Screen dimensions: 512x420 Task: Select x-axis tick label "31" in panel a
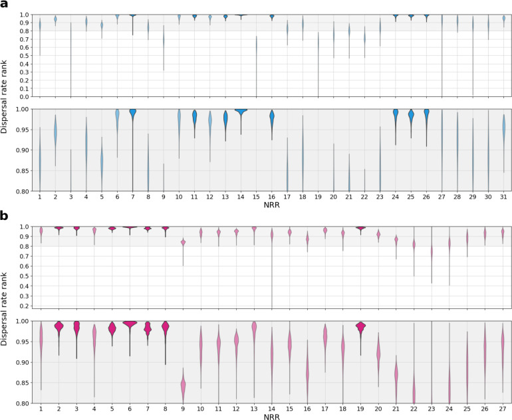point(503,197)
